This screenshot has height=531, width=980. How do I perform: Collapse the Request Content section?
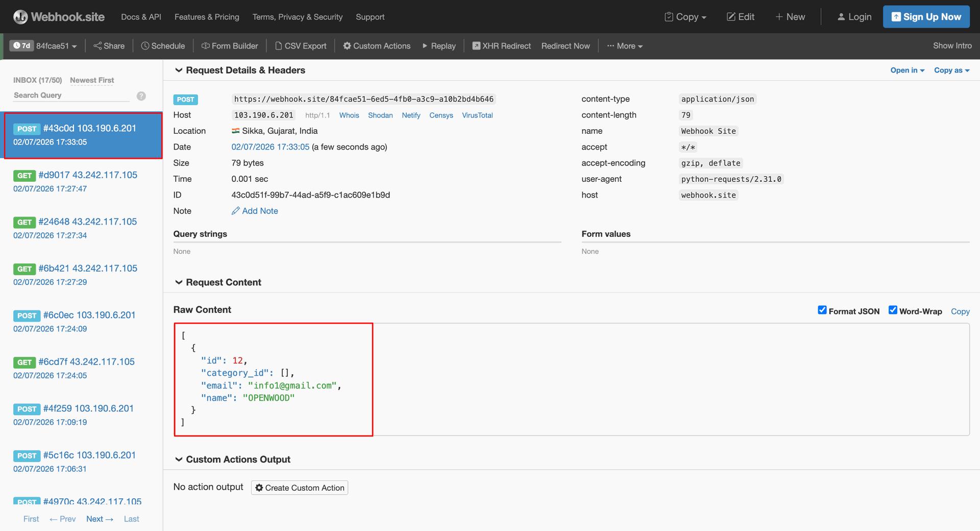[179, 282]
